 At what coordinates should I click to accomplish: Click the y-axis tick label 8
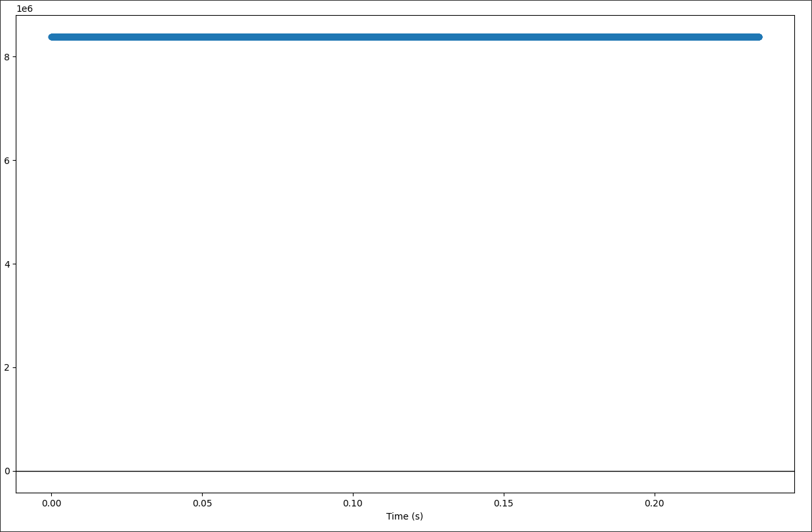click(7, 57)
